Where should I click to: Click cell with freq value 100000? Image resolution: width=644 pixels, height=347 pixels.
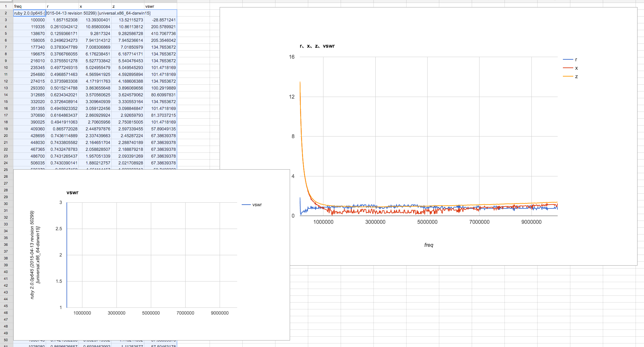tap(30, 20)
